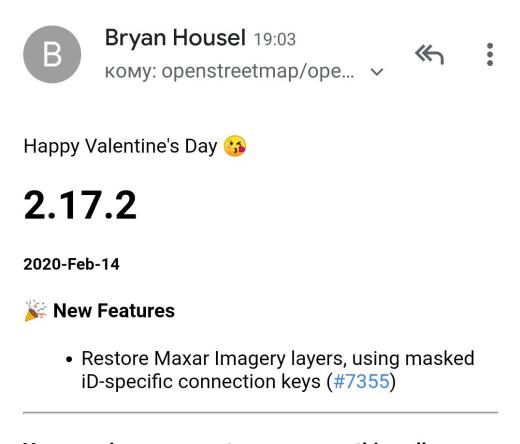Tap sender name Bryan Housel
520x444 pixels.
coord(175,37)
